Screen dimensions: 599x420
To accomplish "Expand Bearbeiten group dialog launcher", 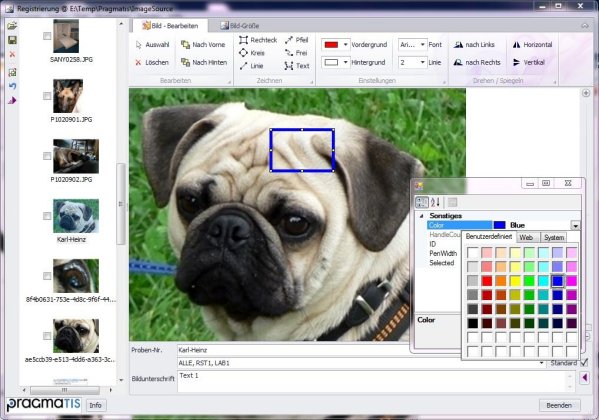I will [x=229, y=82].
